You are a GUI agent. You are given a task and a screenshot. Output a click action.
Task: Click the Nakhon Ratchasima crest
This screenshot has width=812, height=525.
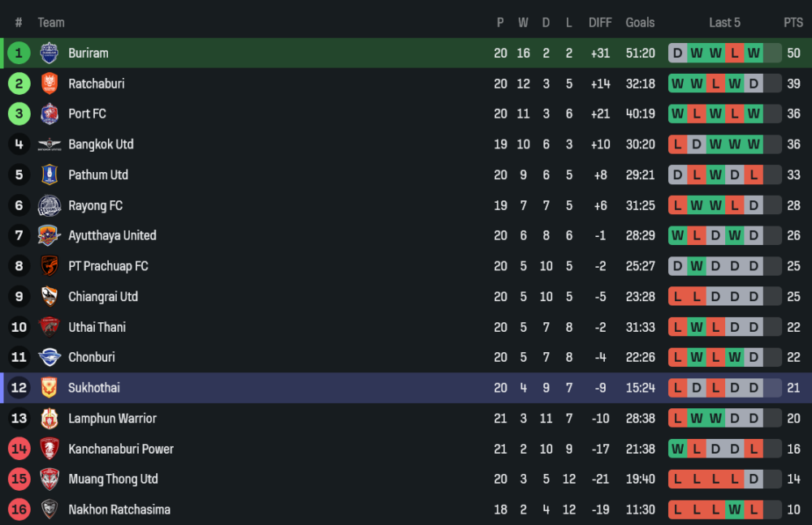pos(50,510)
